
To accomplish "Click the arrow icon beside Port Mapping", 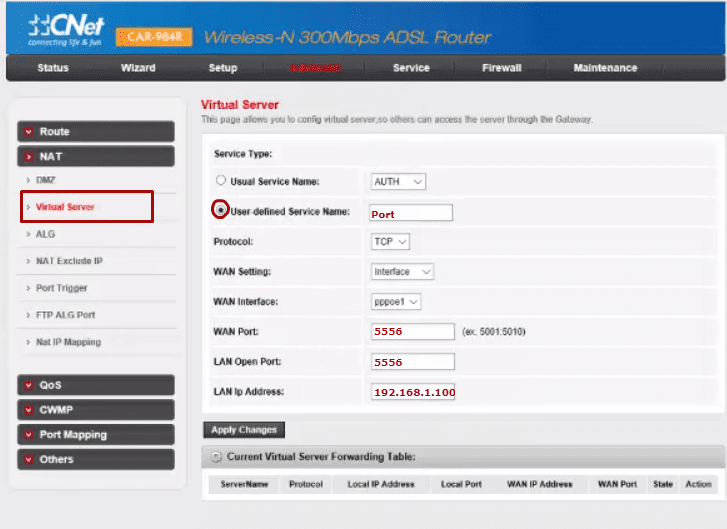I will pos(29,434).
